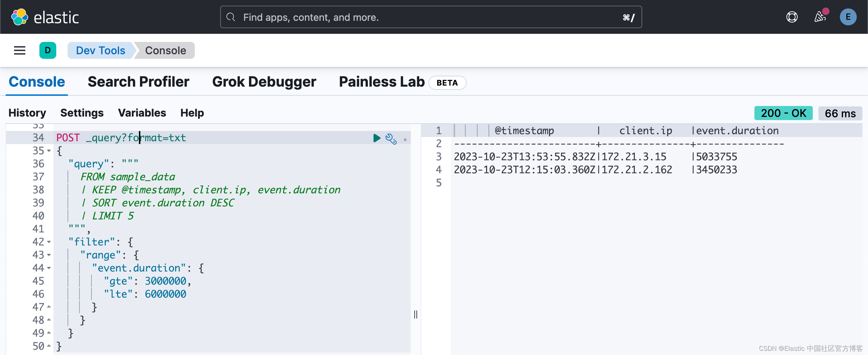Collapse the range block at line 43

[x=49, y=255]
